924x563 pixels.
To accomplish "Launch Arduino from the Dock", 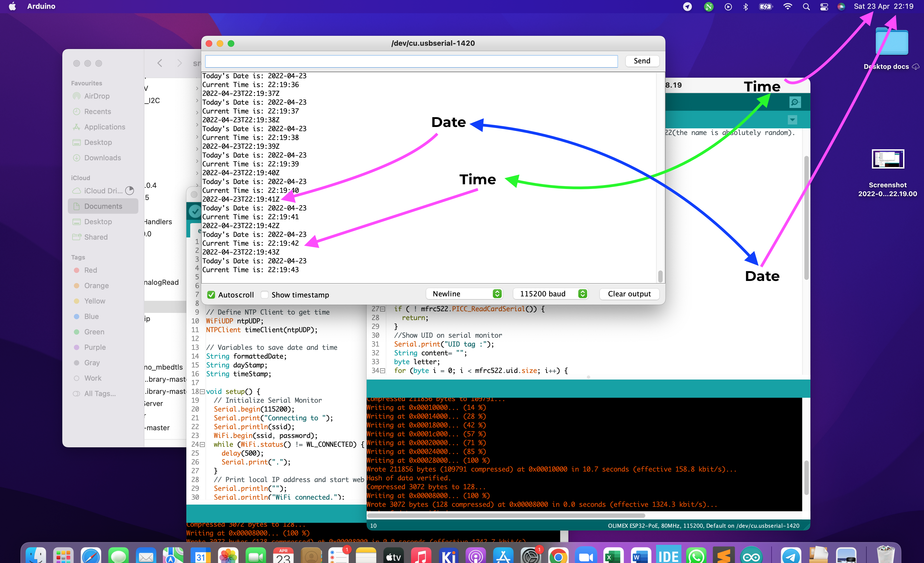I will 751,556.
